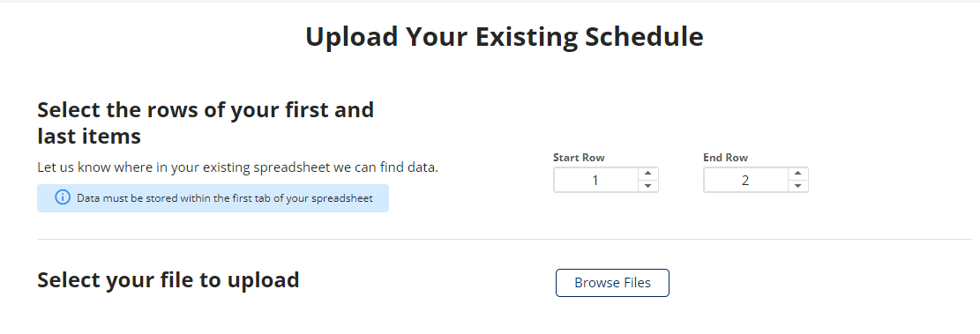Select the value 2 in End Row

point(745,181)
